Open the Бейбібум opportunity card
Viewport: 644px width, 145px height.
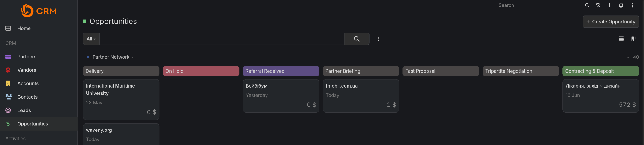click(281, 96)
